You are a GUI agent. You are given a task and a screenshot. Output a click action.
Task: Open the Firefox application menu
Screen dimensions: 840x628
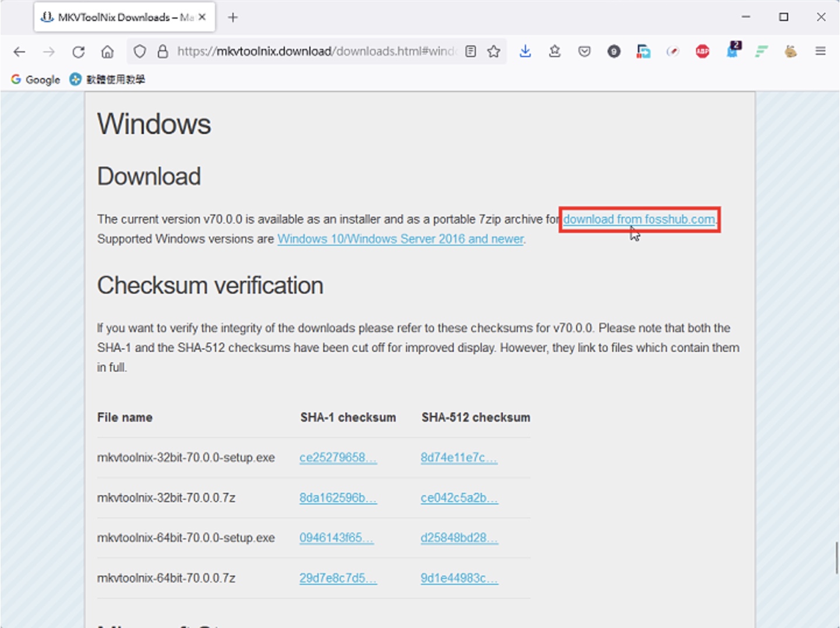click(x=820, y=52)
